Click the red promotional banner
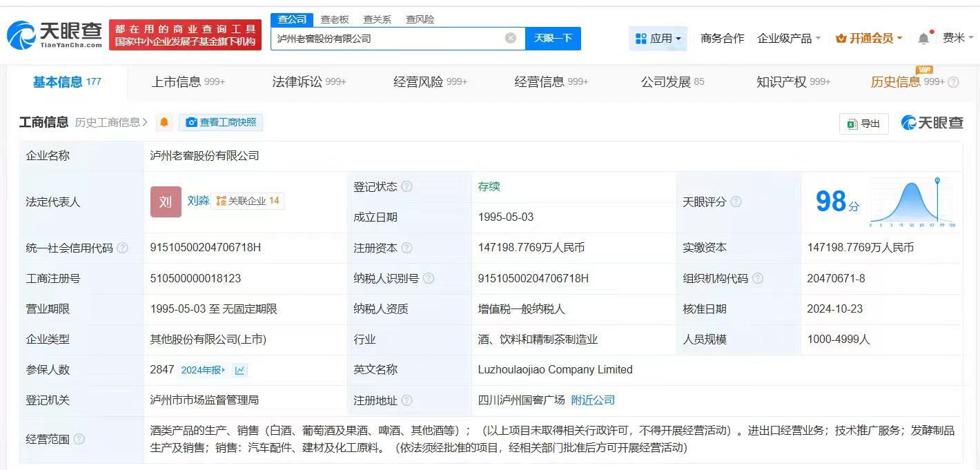This screenshot has width=980, height=470. point(185,35)
